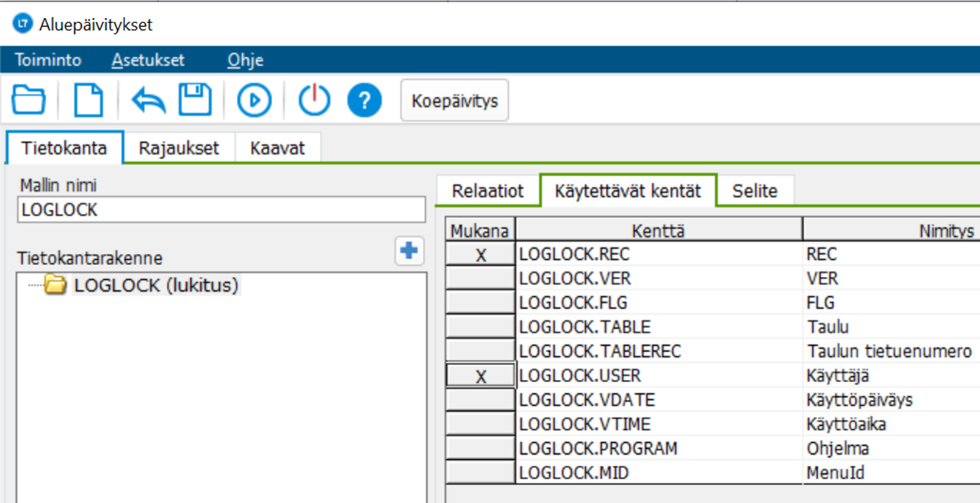Click the Mukana column header
This screenshot has width=980, height=503.
click(480, 231)
